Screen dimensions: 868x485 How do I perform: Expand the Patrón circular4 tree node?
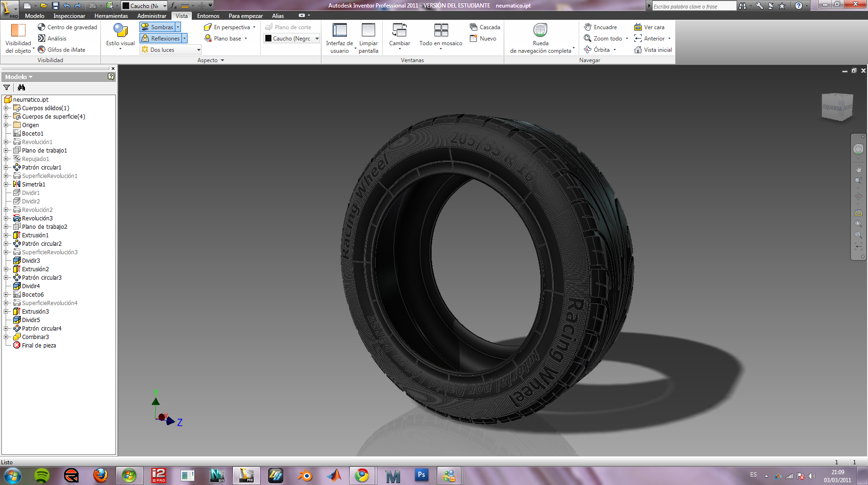(x=6, y=329)
